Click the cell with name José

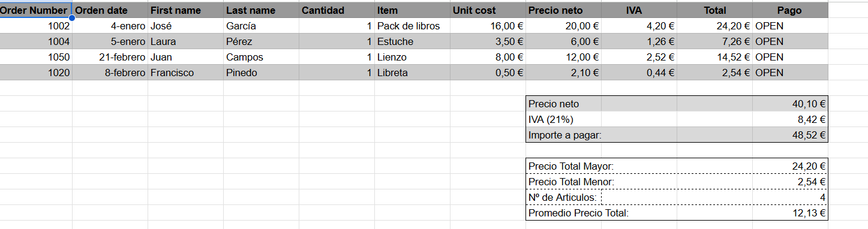point(186,26)
